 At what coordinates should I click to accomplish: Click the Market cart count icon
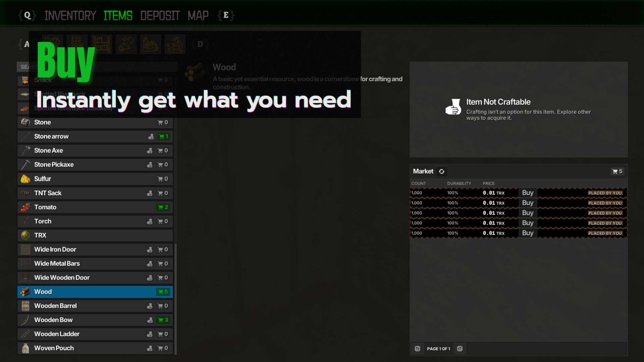617,171
